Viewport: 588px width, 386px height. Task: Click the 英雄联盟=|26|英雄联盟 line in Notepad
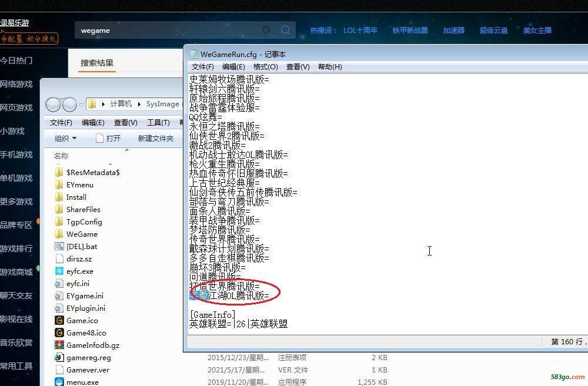coord(239,324)
